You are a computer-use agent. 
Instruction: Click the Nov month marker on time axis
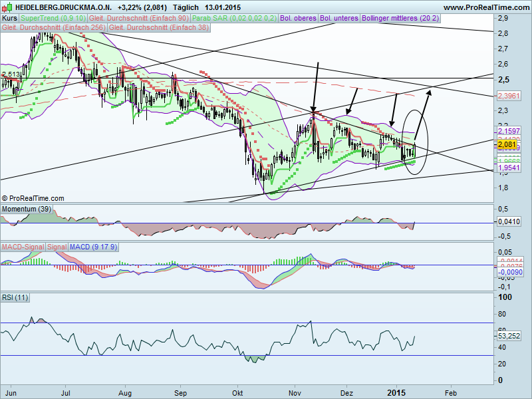click(295, 393)
